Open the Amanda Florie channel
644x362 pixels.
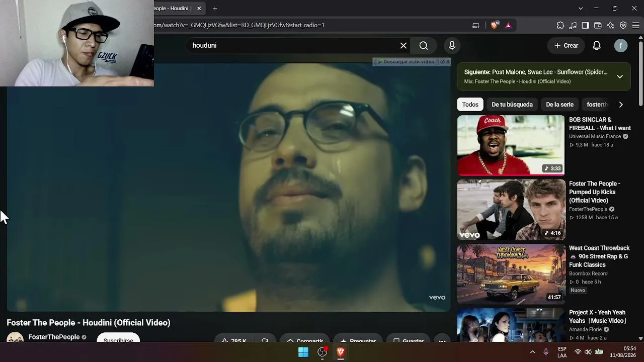[586, 330]
